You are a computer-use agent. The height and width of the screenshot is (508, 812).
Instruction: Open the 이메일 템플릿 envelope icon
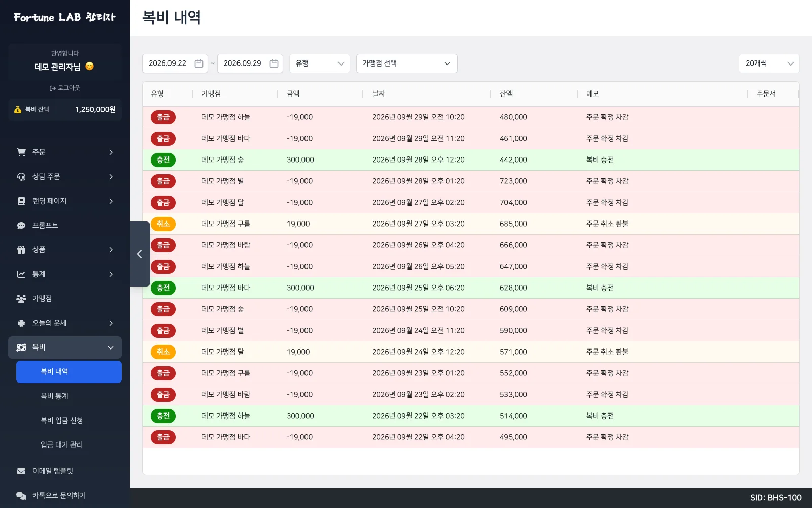[x=21, y=471]
